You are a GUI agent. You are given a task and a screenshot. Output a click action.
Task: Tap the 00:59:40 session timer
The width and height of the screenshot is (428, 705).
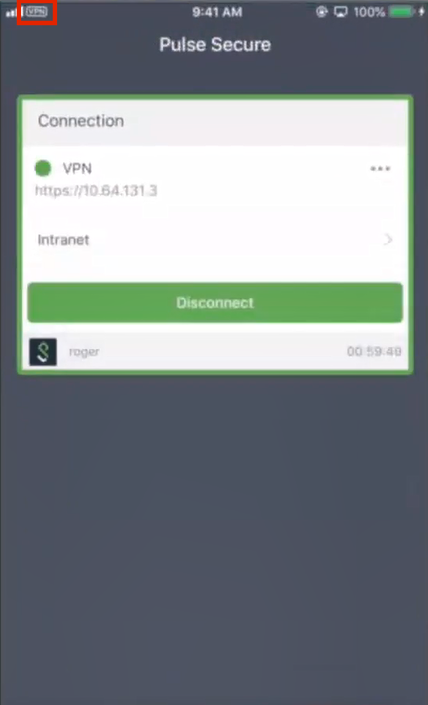click(374, 352)
